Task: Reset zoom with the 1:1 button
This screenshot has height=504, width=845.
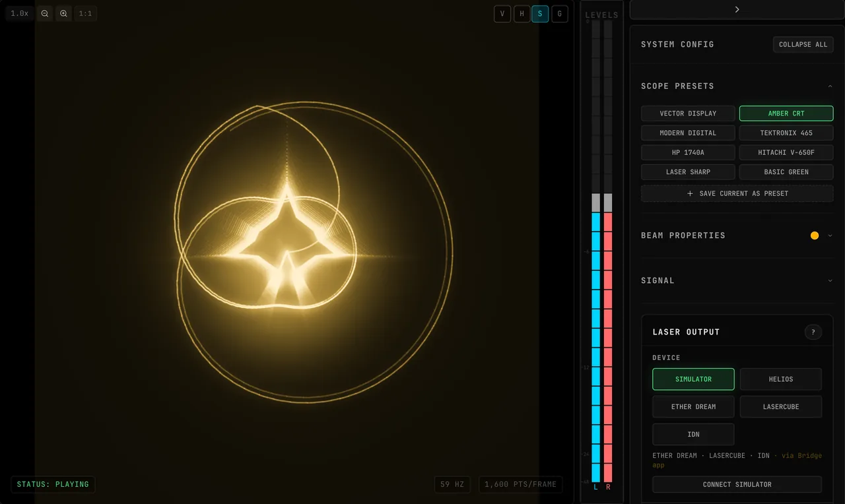Action: (x=86, y=13)
